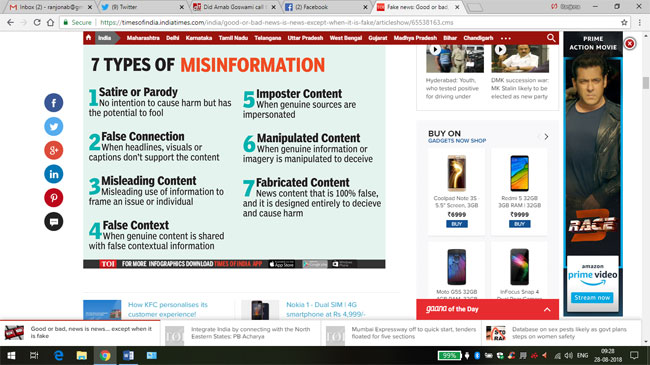The image size is (650, 365).
Task: Open more regions with three dots menu
Action: tap(506, 38)
